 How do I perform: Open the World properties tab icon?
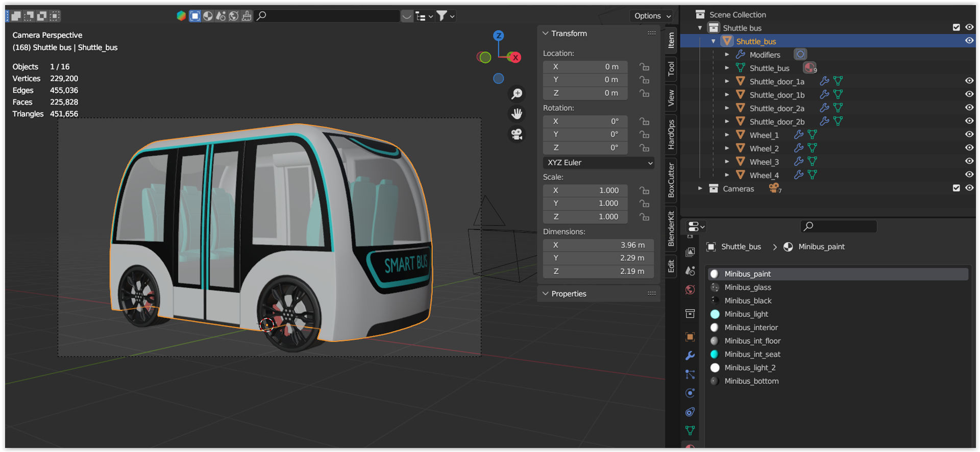tap(690, 290)
